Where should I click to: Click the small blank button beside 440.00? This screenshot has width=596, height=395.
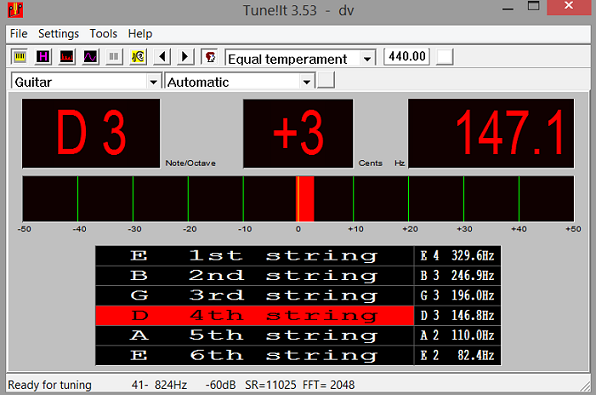[445, 57]
